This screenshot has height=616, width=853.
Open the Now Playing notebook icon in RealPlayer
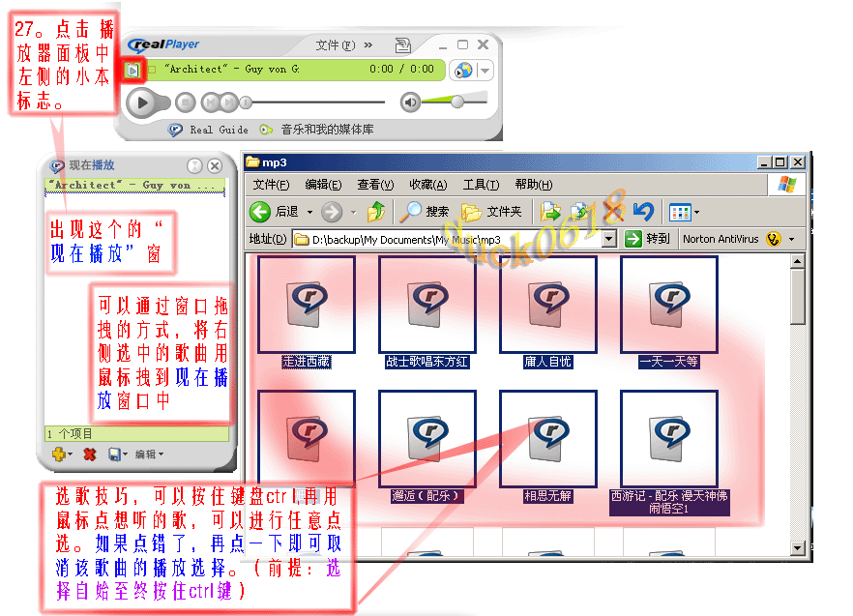click(132, 70)
